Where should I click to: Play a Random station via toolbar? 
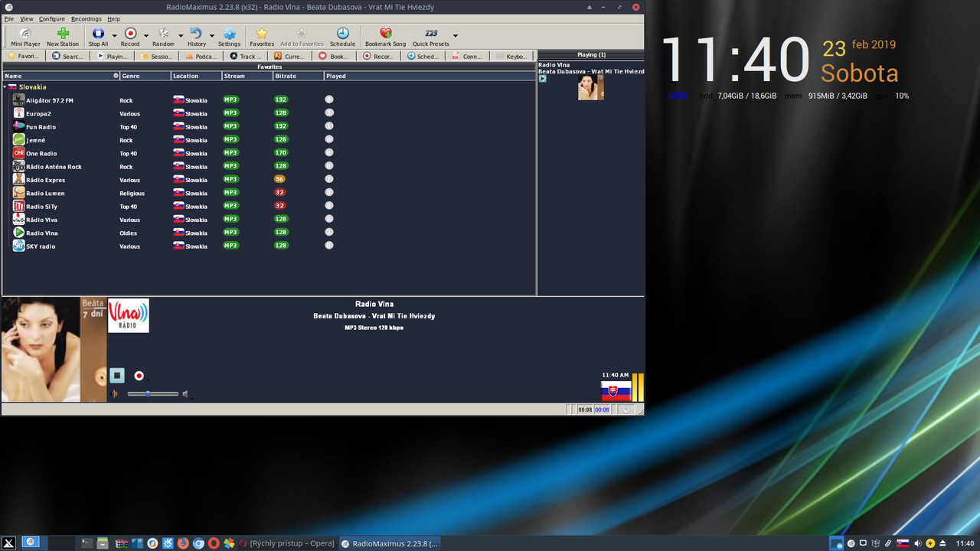tap(163, 37)
